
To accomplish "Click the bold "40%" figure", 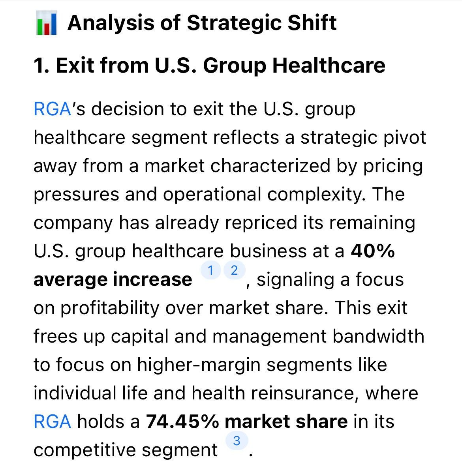I will 372,251.
